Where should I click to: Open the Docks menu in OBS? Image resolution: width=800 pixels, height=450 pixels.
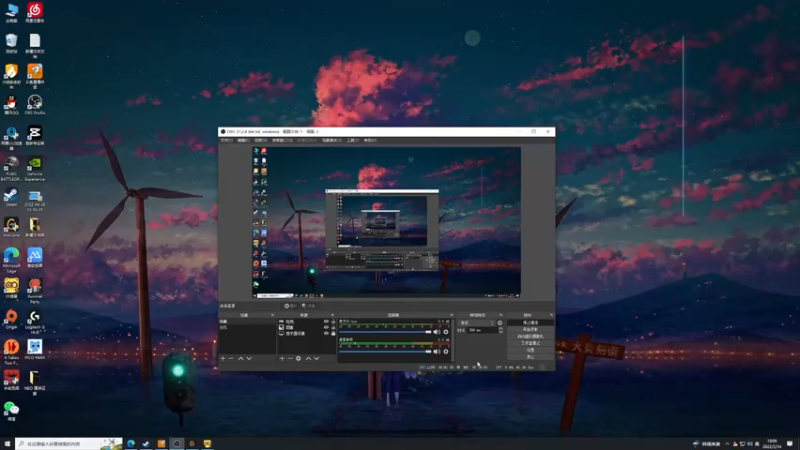click(x=282, y=140)
